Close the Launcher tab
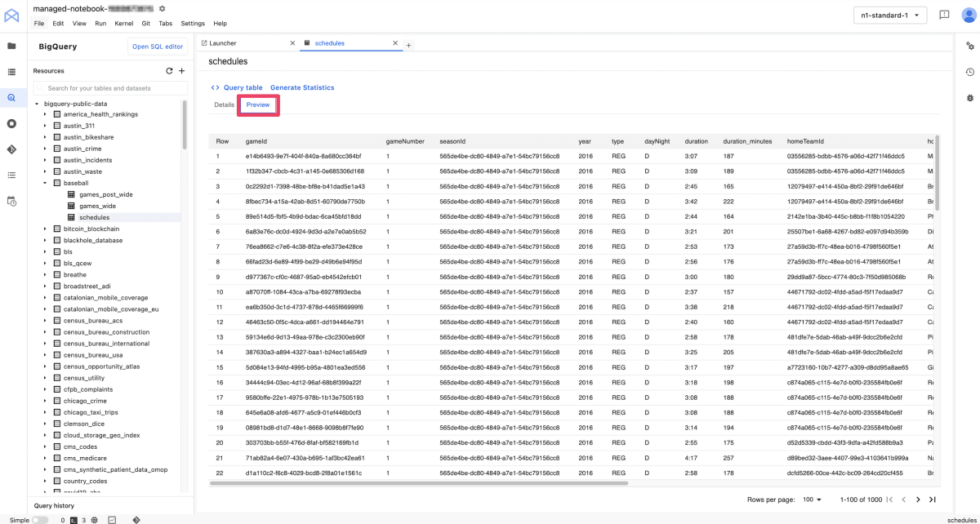 point(293,43)
